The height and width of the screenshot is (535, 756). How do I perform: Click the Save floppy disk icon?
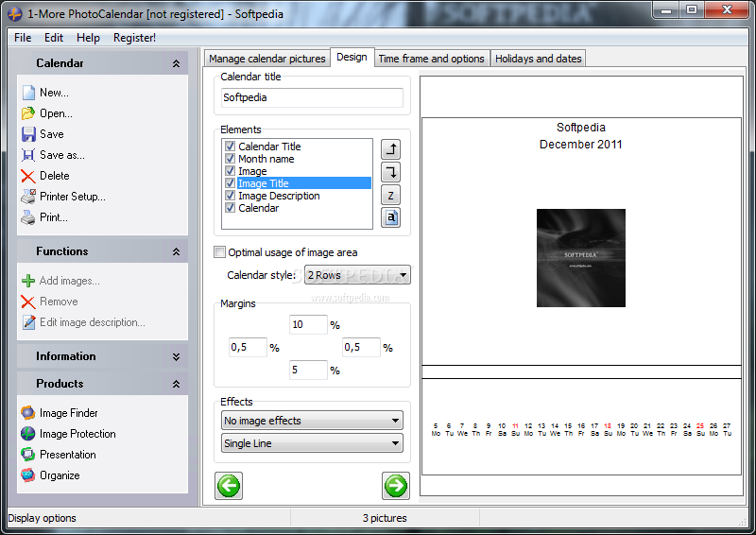click(28, 134)
